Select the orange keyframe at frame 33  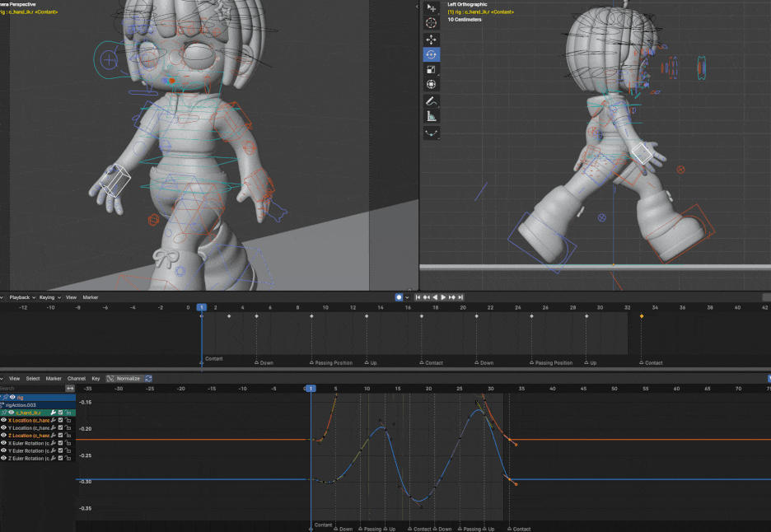(x=642, y=316)
